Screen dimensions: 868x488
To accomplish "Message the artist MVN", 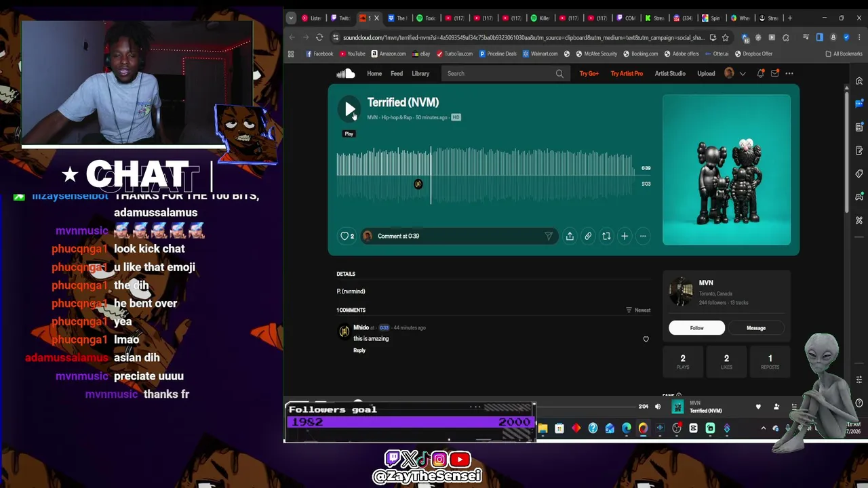I will 756,328.
